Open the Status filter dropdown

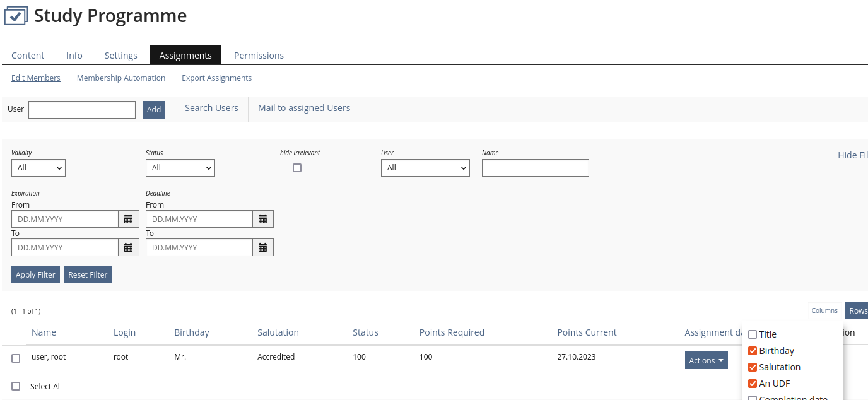coord(180,167)
